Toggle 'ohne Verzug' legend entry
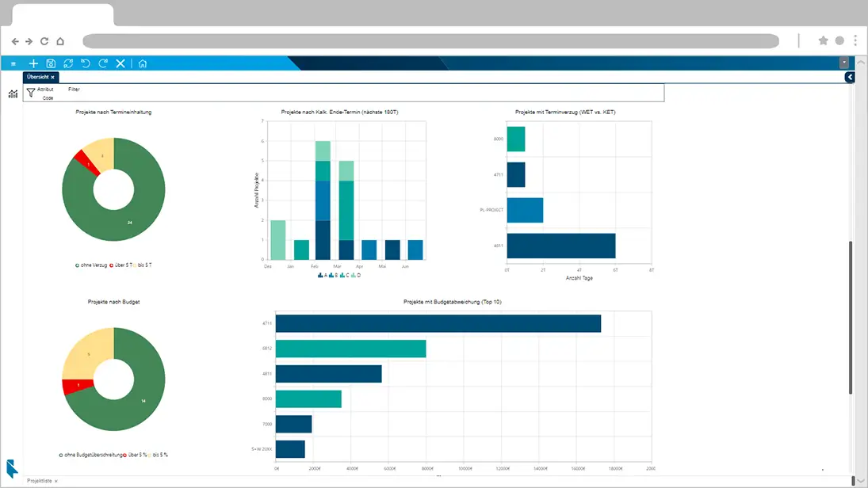The image size is (868, 488). pos(91,265)
